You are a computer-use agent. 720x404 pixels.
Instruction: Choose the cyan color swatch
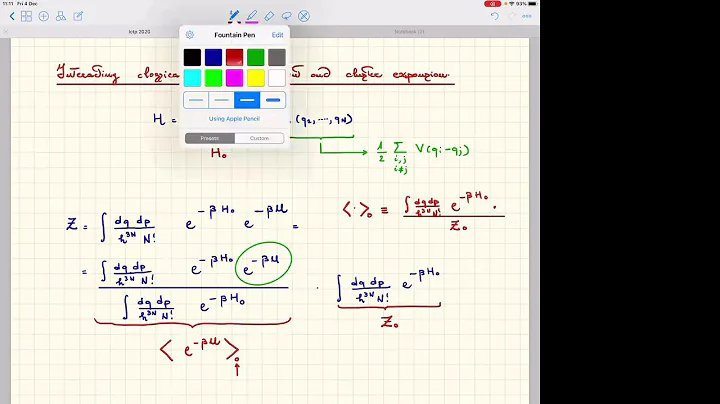pos(192,78)
